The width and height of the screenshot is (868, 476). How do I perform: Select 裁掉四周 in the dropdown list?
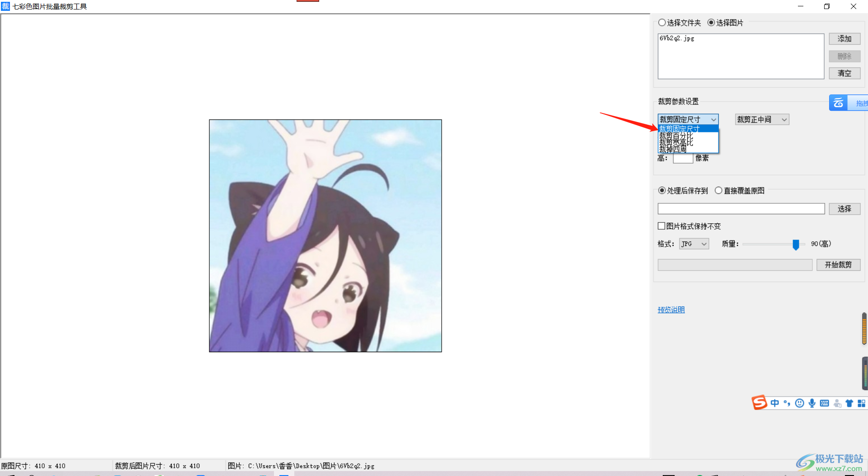tap(688, 149)
